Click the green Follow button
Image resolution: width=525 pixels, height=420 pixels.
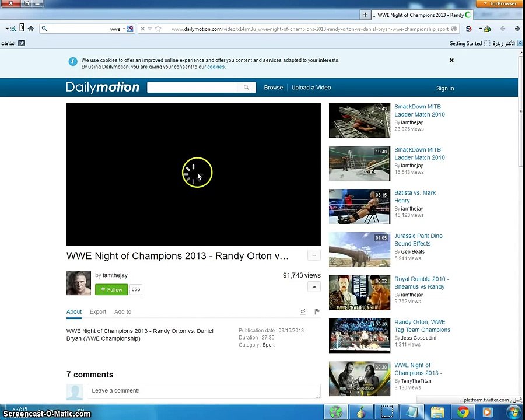point(111,289)
